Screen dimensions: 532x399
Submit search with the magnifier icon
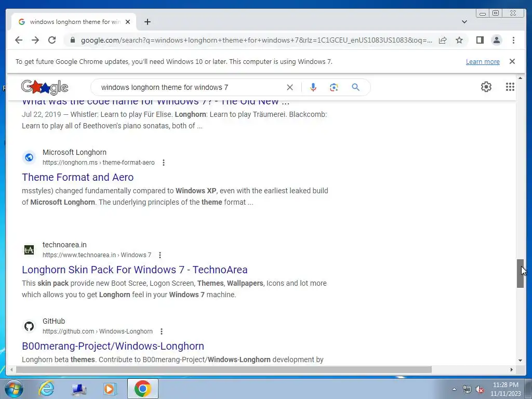pyautogui.click(x=355, y=87)
